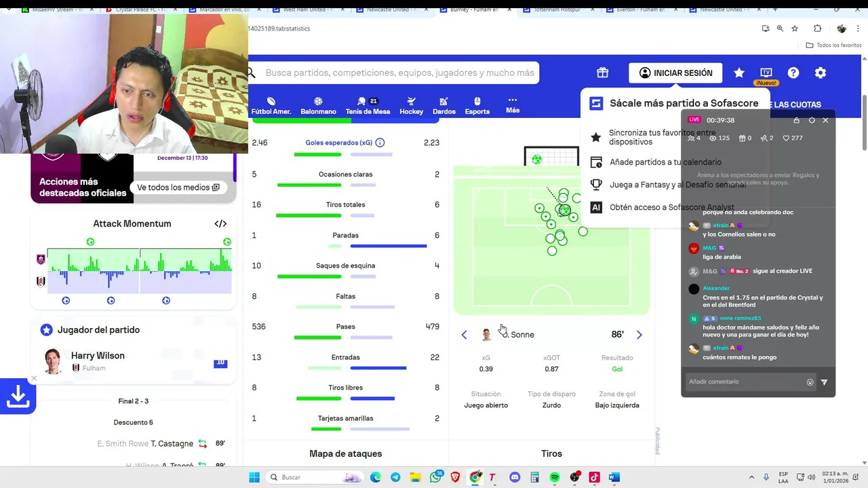Click the page vertical scrollbar

(865, 122)
